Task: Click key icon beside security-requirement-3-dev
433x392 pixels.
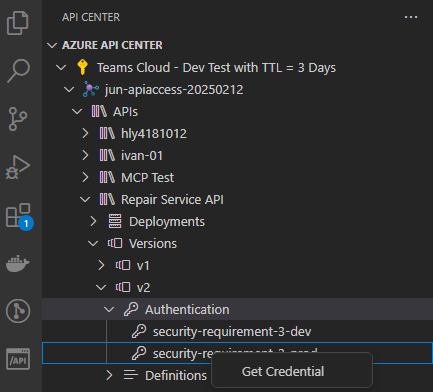Action: pyautogui.click(x=139, y=331)
